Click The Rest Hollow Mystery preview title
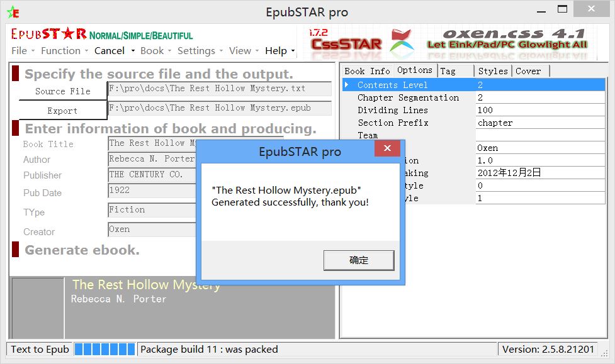 [x=146, y=284]
